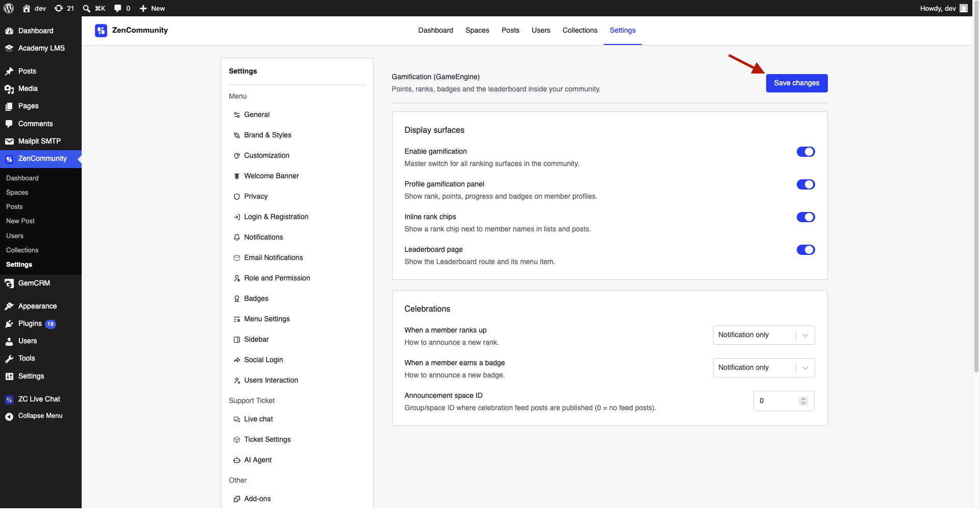
Task: Click the plus New icon in admin bar
Action: pos(143,8)
